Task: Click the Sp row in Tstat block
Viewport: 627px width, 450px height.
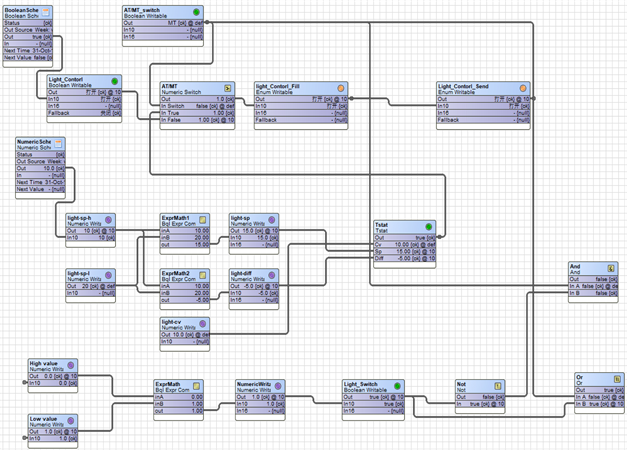Action: point(403,249)
